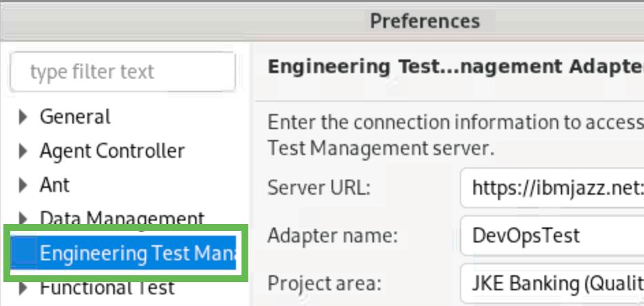Screen dimensions: 644x306
Task: Expand the Agent Controller node arrow
Action: [x=24, y=151]
